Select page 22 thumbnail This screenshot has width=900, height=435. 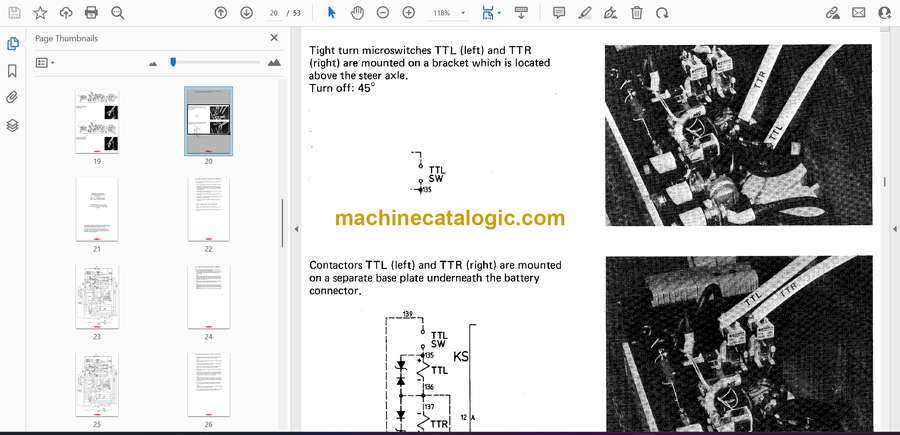point(208,209)
